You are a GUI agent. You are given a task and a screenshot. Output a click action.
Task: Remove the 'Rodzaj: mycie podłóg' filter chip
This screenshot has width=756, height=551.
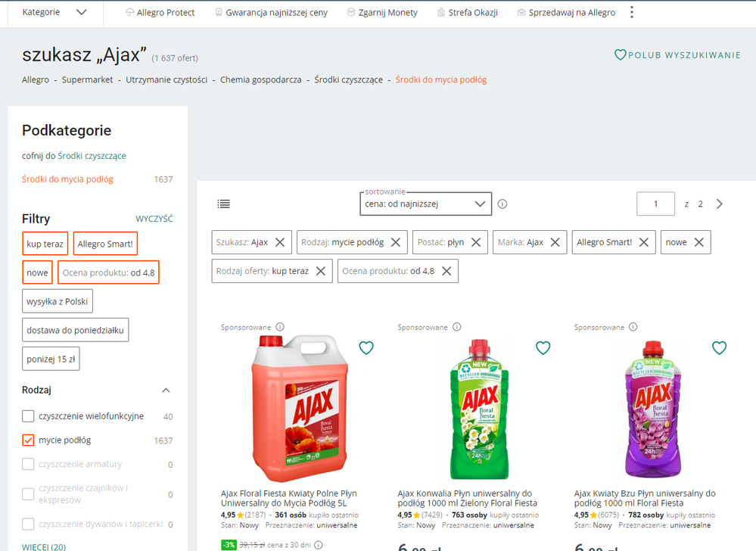pos(396,242)
